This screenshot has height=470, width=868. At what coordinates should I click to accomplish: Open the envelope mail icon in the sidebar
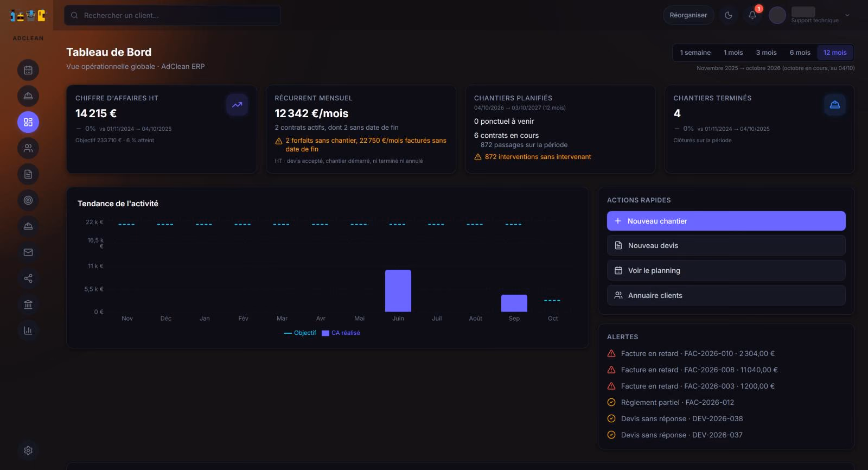coord(28,252)
